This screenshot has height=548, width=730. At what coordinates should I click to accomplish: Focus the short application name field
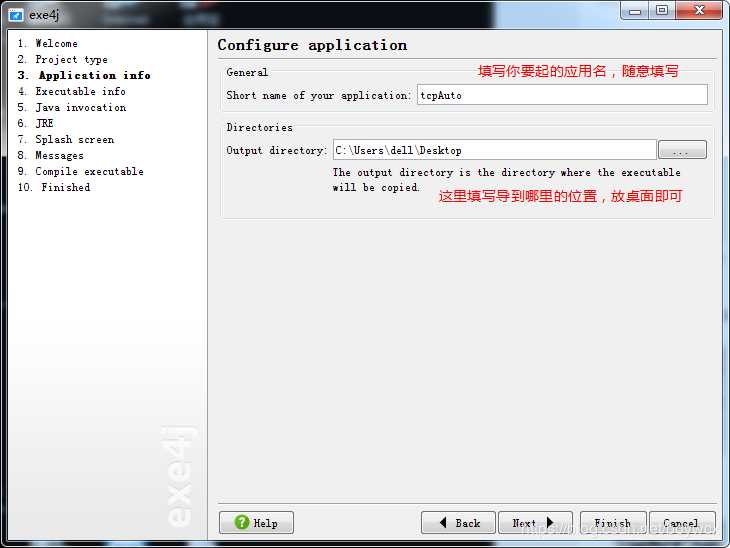pos(562,95)
